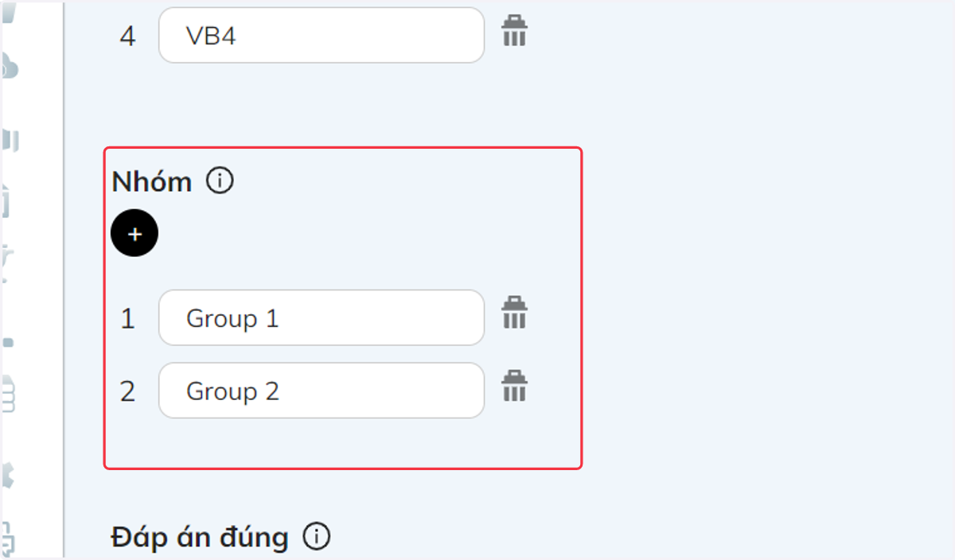Screen dimensions: 955x560
Task: Add a new group with plus button
Action: pyautogui.click(x=134, y=234)
